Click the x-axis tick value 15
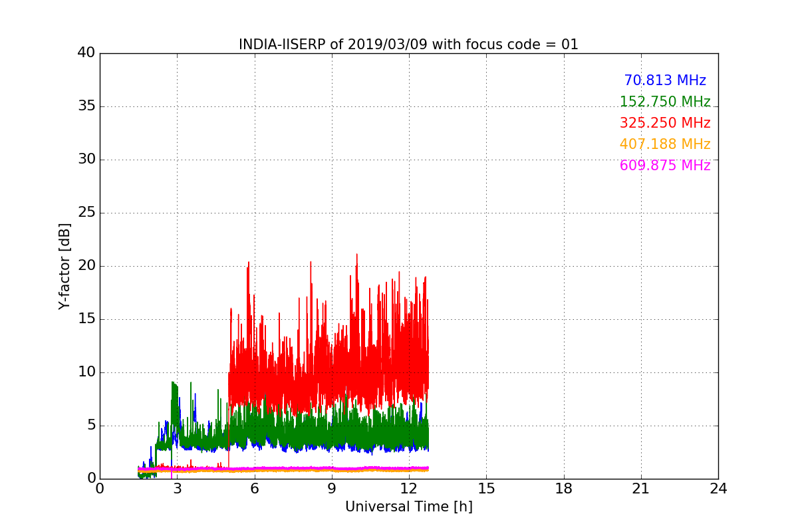 486,488
